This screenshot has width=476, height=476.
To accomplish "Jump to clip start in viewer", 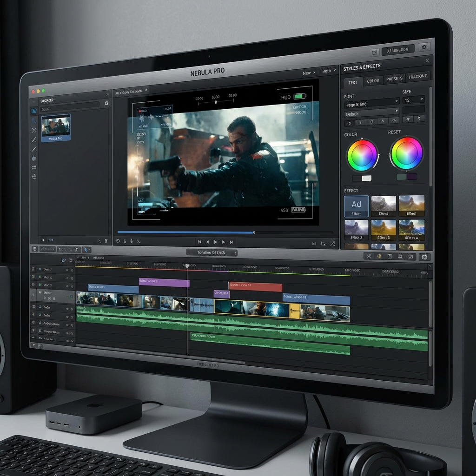I will [x=199, y=242].
